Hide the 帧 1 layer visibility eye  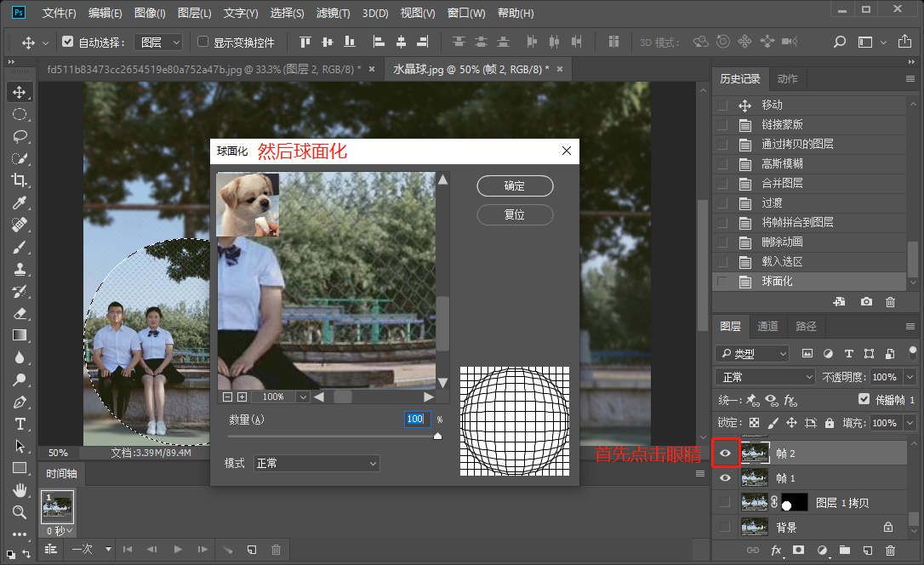(725, 478)
